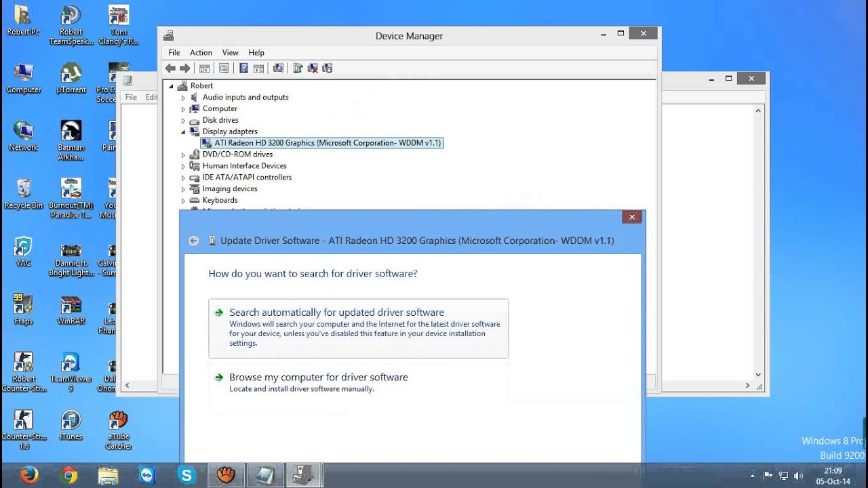868x488 pixels.
Task: Switch to Device Manager taskbar button
Action: (x=304, y=476)
